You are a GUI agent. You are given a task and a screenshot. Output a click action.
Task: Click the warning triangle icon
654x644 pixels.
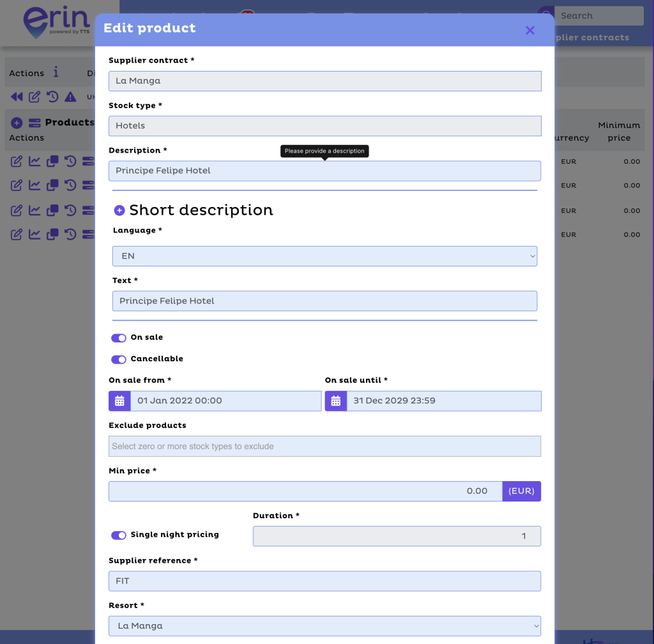70,96
